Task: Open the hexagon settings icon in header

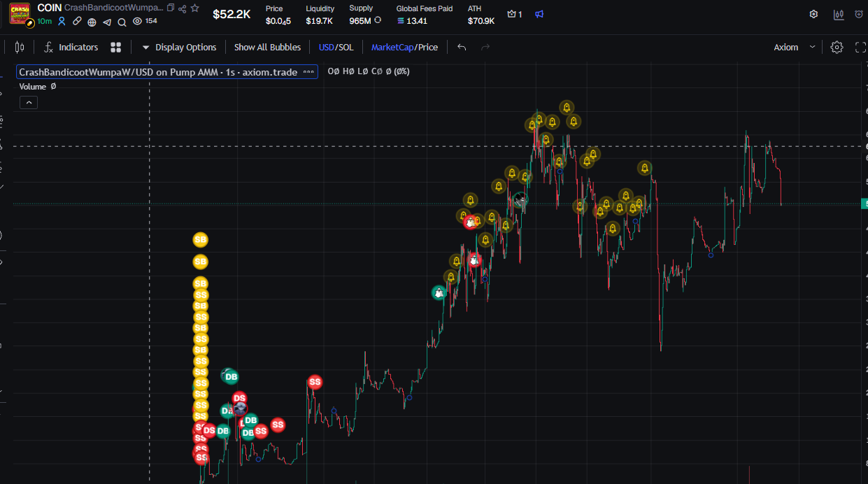Action: [813, 14]
